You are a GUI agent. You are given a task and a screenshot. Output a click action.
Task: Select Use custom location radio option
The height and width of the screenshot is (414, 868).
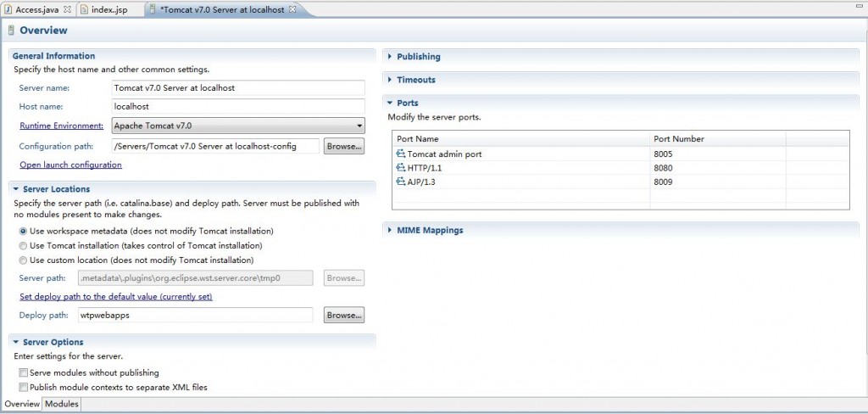coord(23,260)
